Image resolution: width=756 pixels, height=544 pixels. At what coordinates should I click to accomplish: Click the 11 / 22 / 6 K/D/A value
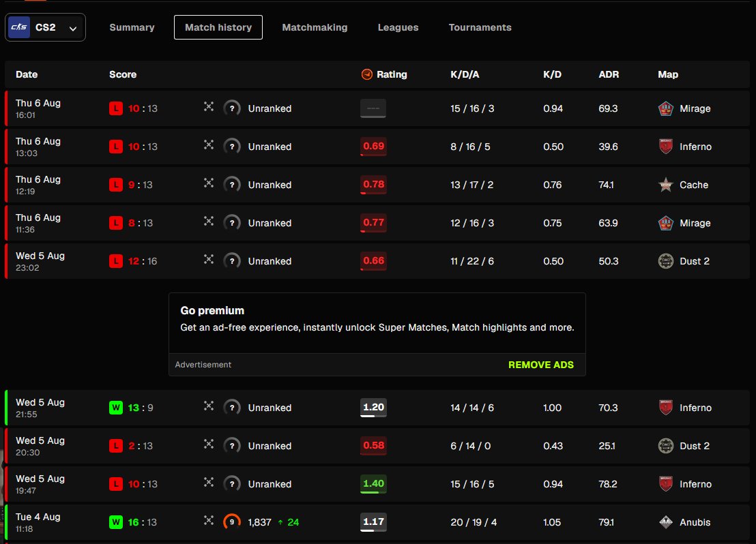pos(472,261)
